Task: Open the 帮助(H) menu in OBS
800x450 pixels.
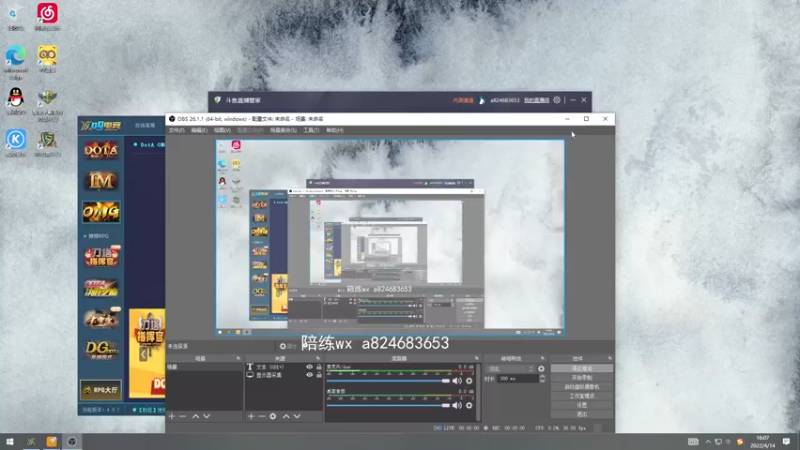Action: click(335, 131)
